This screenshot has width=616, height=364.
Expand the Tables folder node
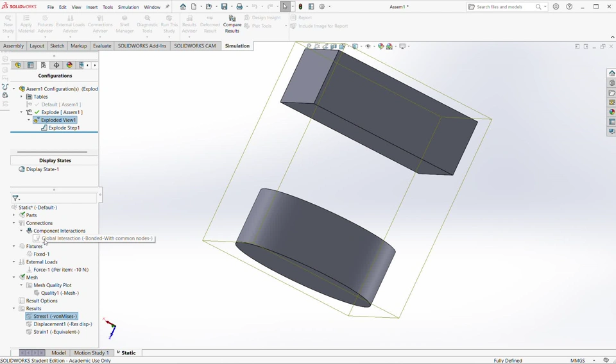tap(21, 97)
